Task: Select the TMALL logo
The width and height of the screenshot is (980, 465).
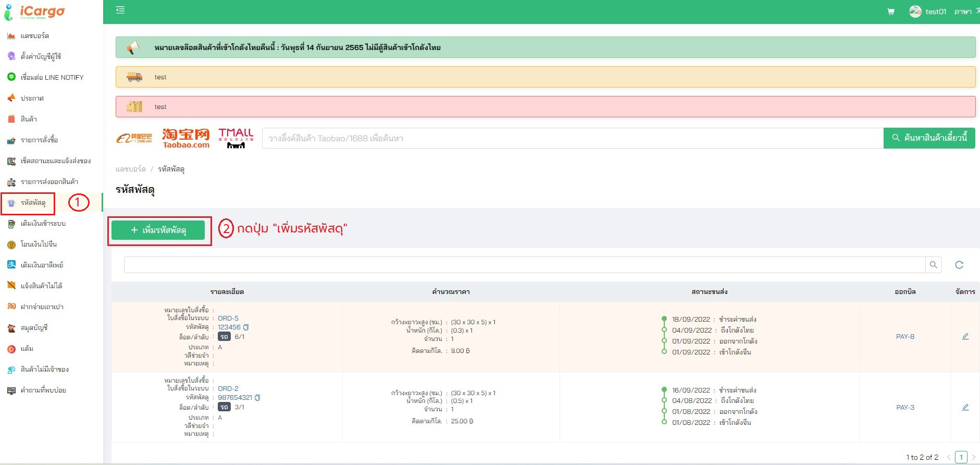Action: coord(236,138)
